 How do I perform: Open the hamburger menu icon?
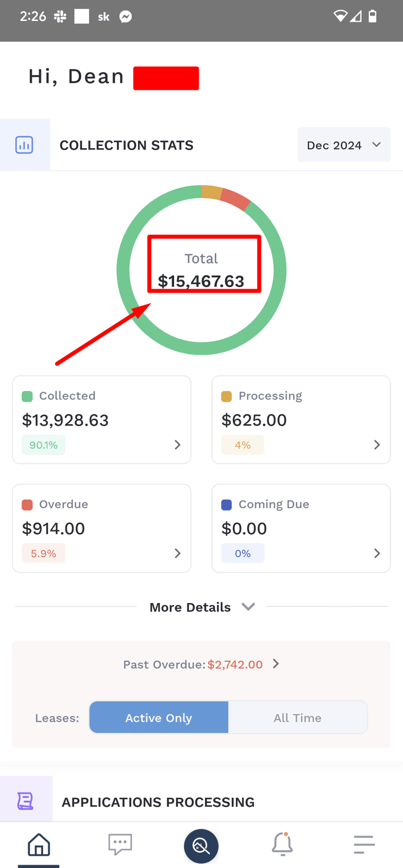tap(364, 844)
